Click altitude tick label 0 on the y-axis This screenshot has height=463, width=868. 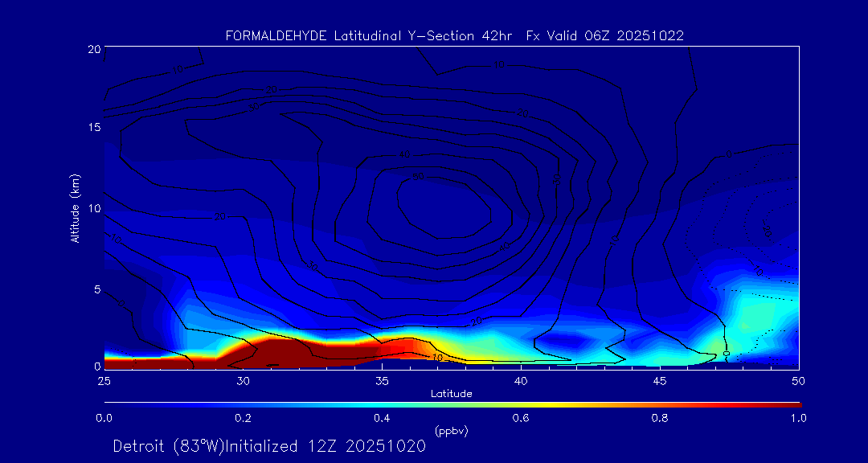coord(97,366)
